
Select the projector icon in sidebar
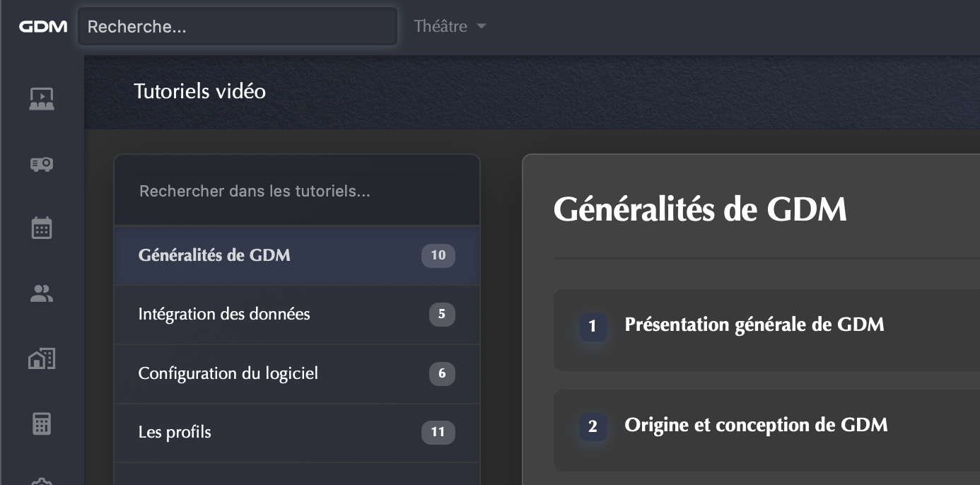pyautogui.click(x=42, y=164)
